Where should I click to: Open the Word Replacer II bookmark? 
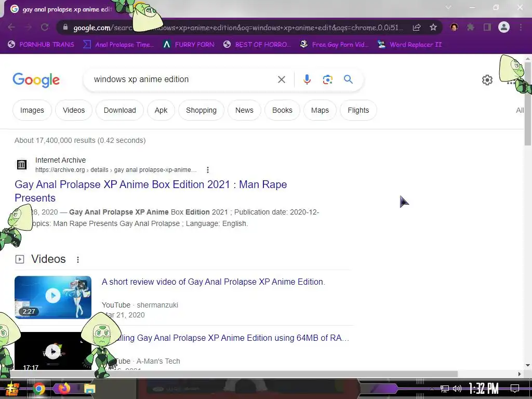coord(409,45)
